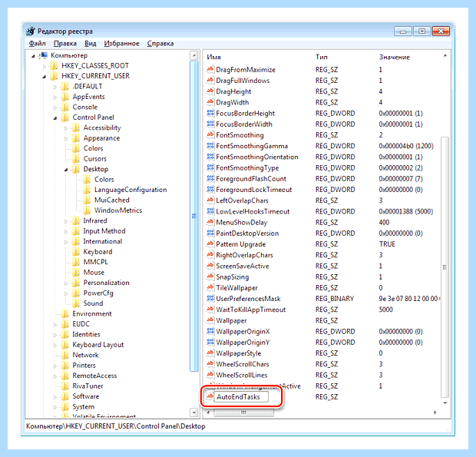The width and height of the screenshot is (476, 457).
Task: Collapse the Desktop key
Action: click(x=66, y=170)
